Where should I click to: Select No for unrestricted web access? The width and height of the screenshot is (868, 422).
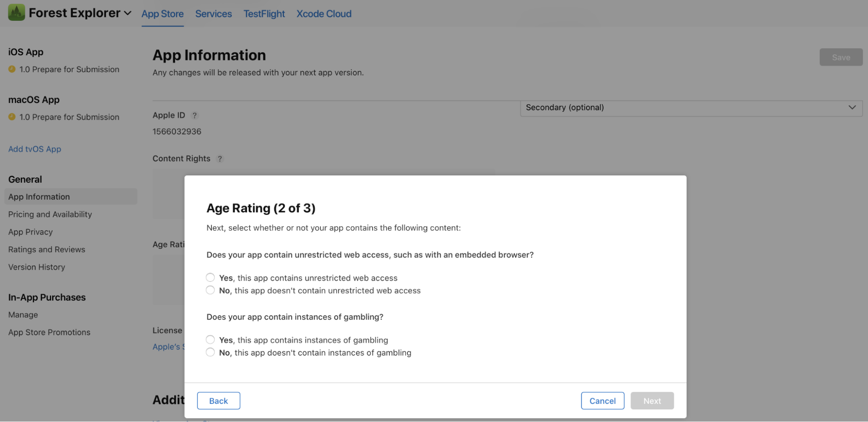[210, 290]
